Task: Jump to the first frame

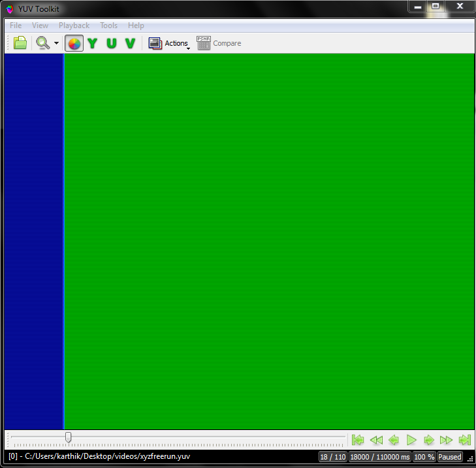Action: tap(358, 440)
